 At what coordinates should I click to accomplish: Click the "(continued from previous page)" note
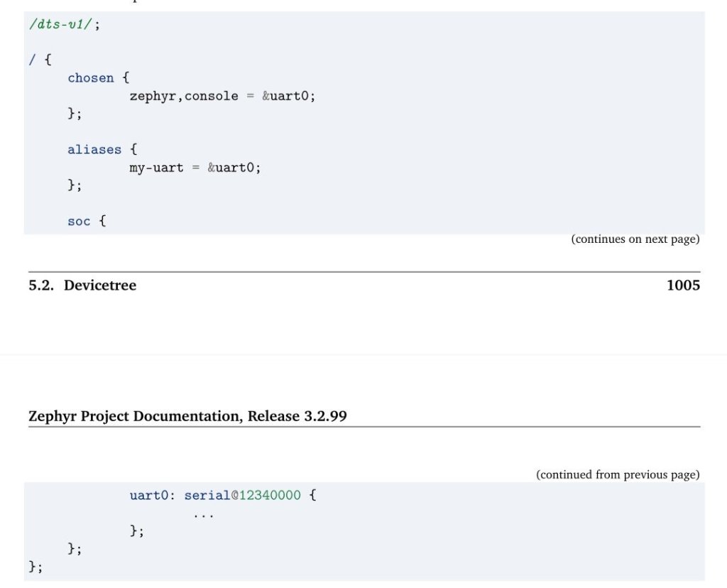tap(617, 474)
